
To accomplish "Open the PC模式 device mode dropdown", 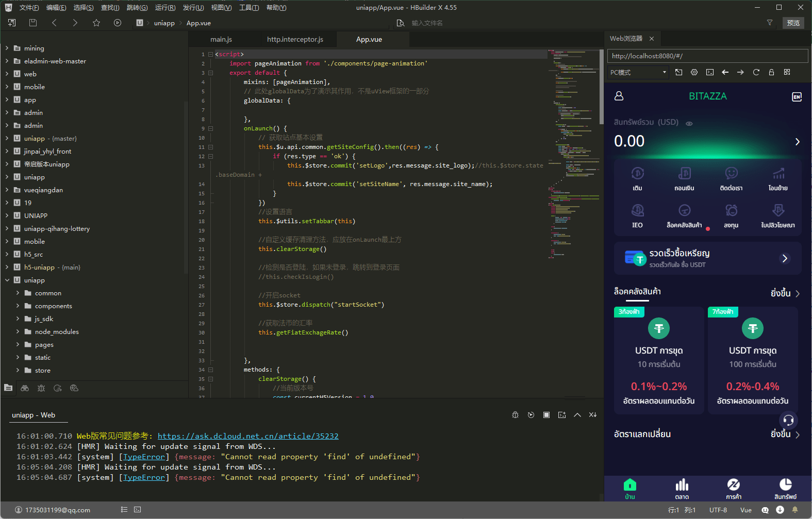I will (638, 73).
